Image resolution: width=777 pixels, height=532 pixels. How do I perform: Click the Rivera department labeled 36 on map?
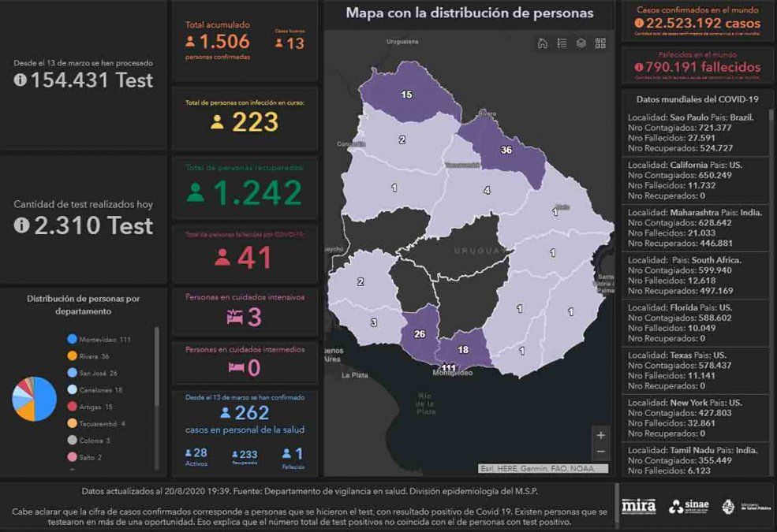pyautogui.click(x=505, y=151)
